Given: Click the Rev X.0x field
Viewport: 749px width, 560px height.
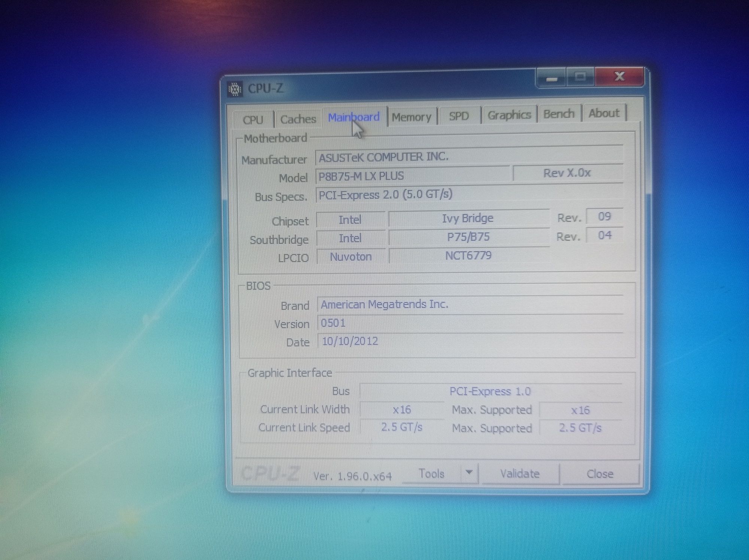Looking at the screenshot, I should coord(567,173).
